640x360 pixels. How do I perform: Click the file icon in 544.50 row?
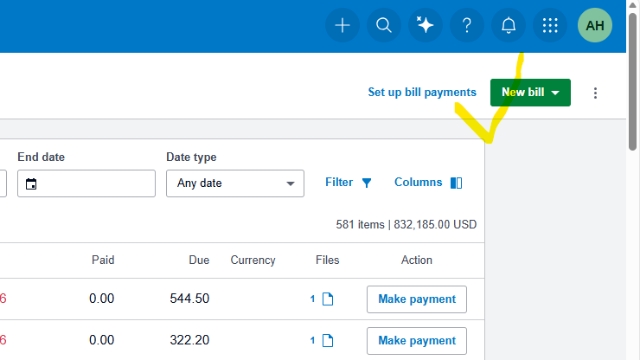(328, 299)
